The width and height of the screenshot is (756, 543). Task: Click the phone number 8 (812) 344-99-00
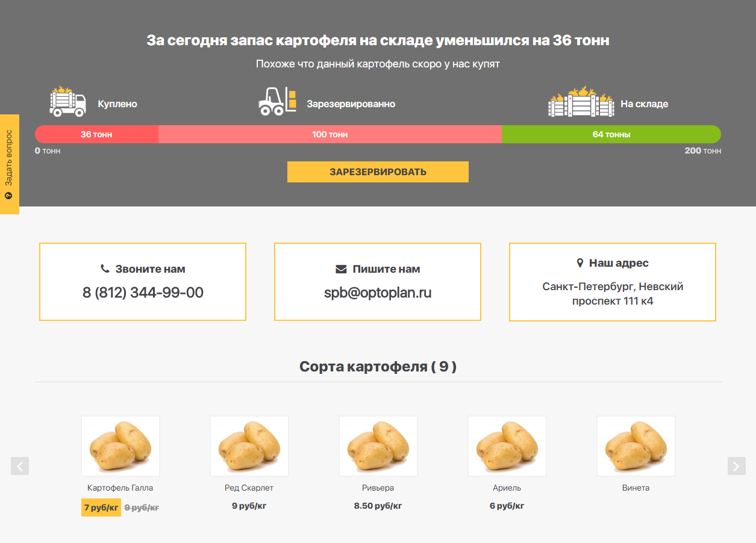coord(143,293)
